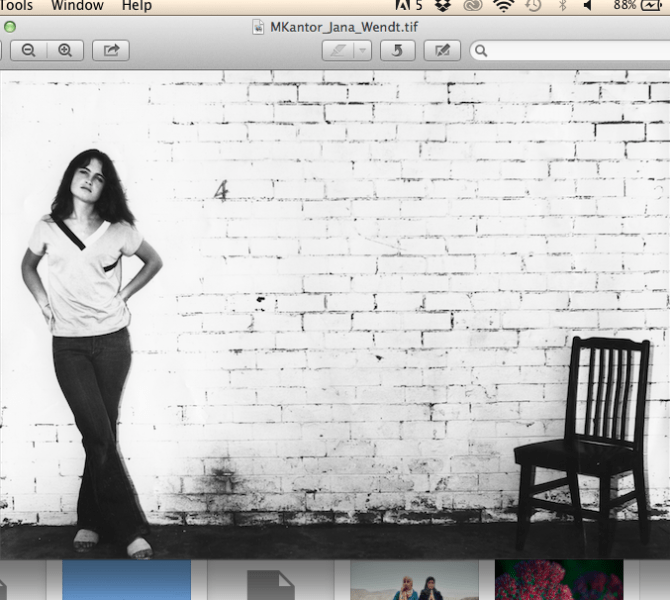
Task: Open the Time Machine menu bar icon
Action: tap(533, 6)
